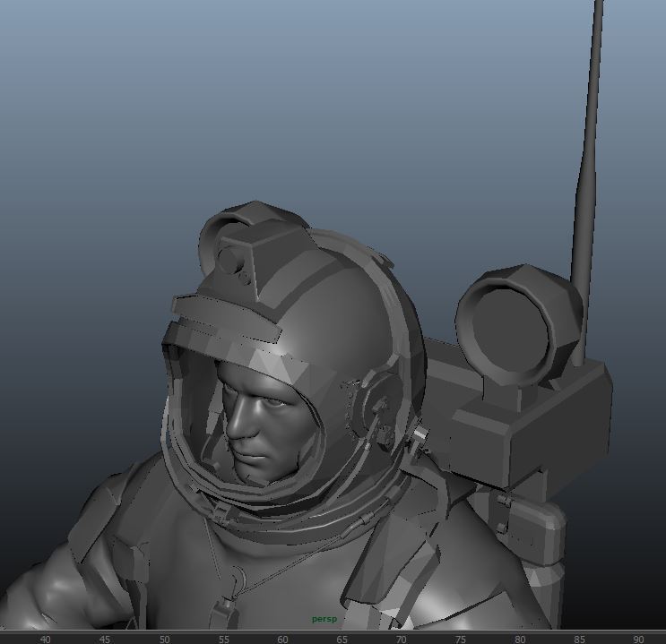
Task: Move playhead to frame 60
Action: [x=282, y=640]
